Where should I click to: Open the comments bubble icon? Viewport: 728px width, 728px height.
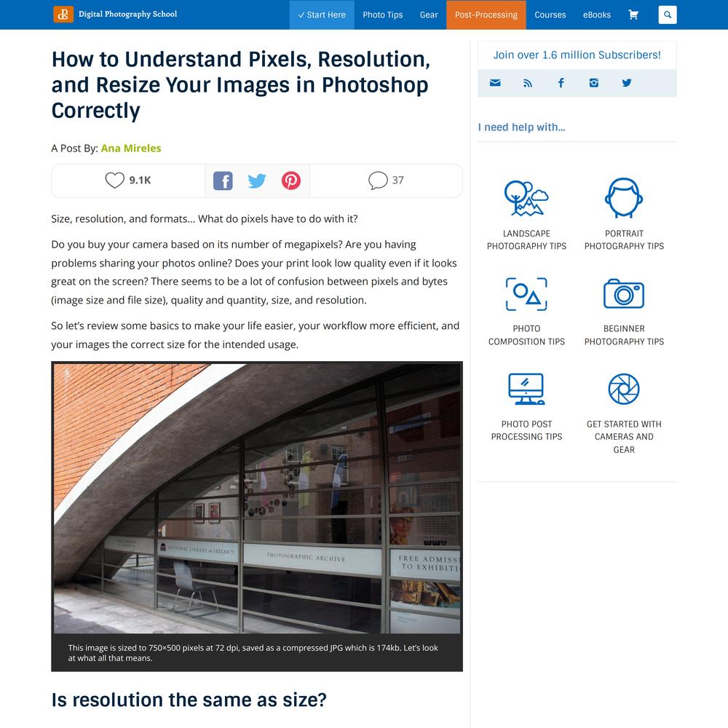tap(378, 180)
